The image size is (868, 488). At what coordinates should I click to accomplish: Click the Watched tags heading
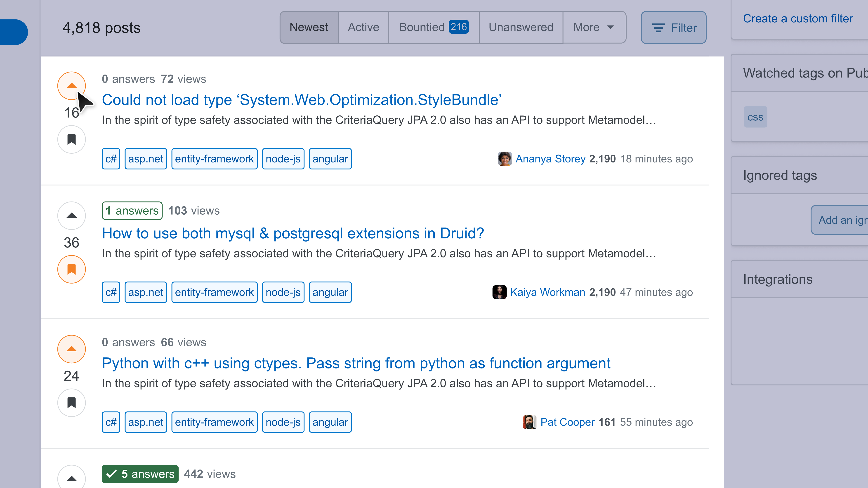pyautogui.click(x=805, y=73)
